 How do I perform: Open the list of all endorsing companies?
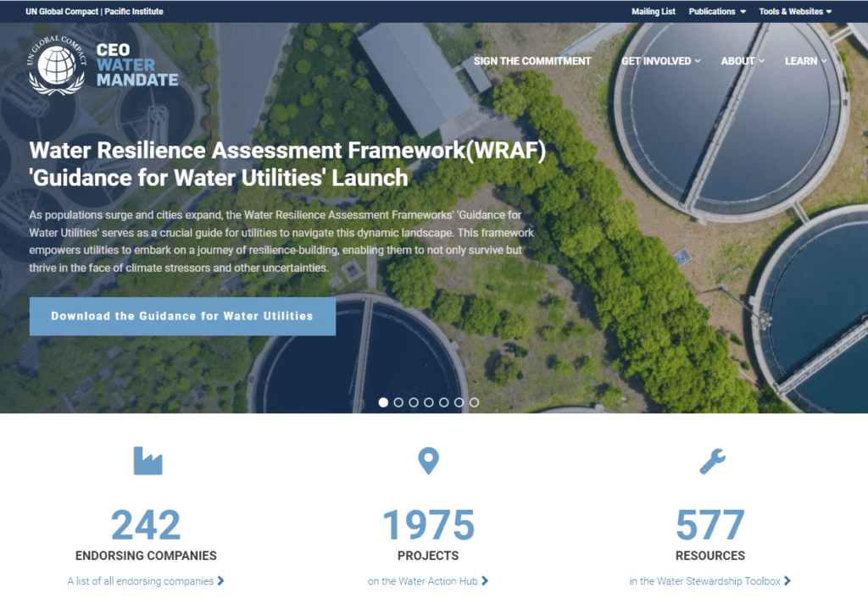click(146, 581)
